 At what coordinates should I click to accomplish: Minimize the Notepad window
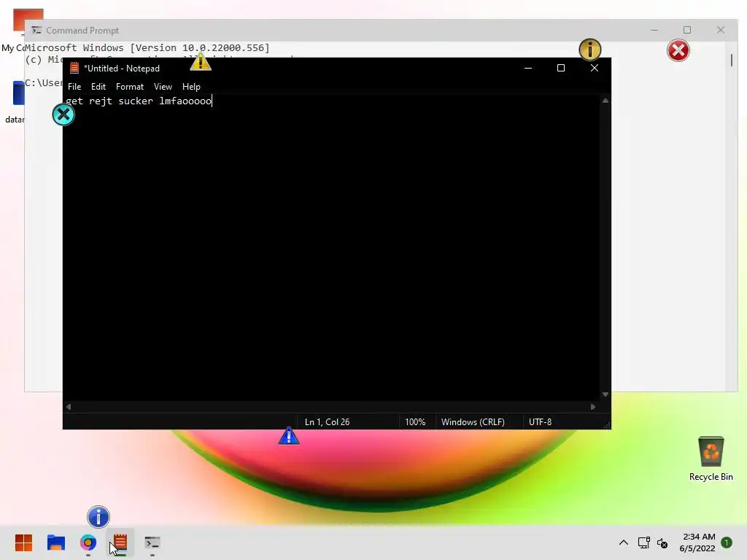528,68
